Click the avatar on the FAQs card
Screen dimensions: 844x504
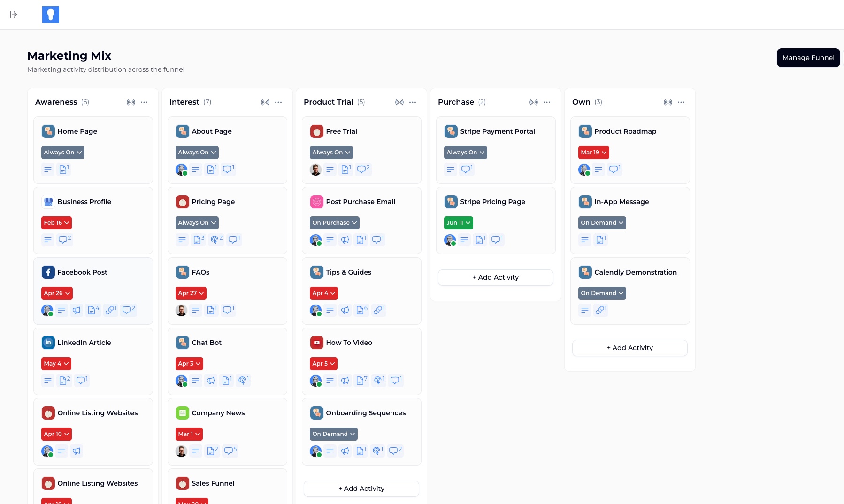[x=181, y=310]
